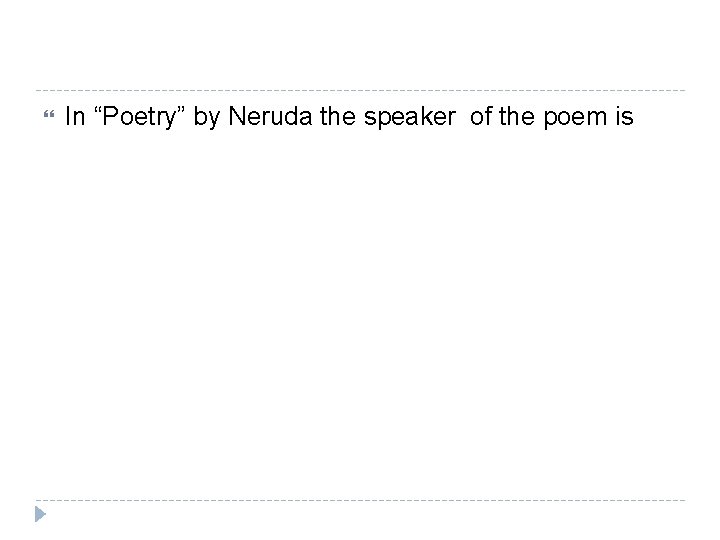Click the top dashed divider line
The width and height of the screenshot is (720, 540).
[360, 90]
